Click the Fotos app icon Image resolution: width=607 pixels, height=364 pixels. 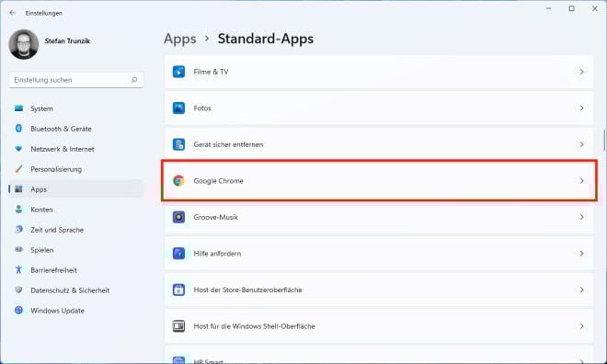[x=178, y=108]
